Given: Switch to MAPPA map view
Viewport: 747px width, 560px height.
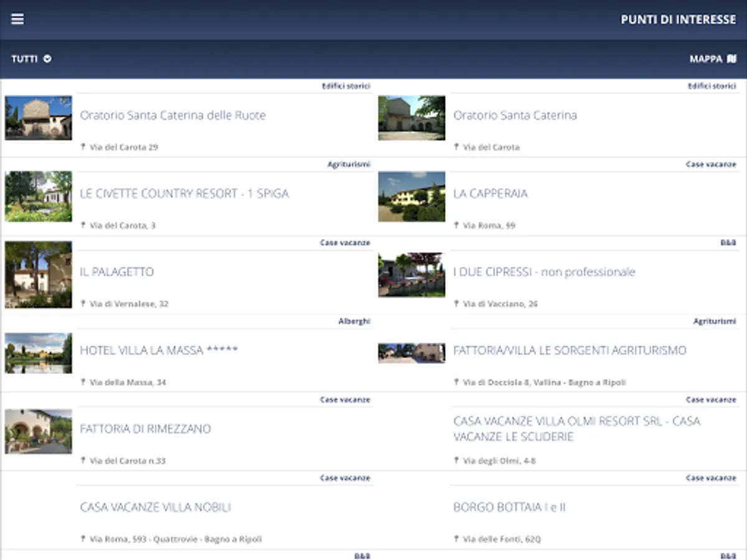Looking at the screenshot, I should point(713,59).
